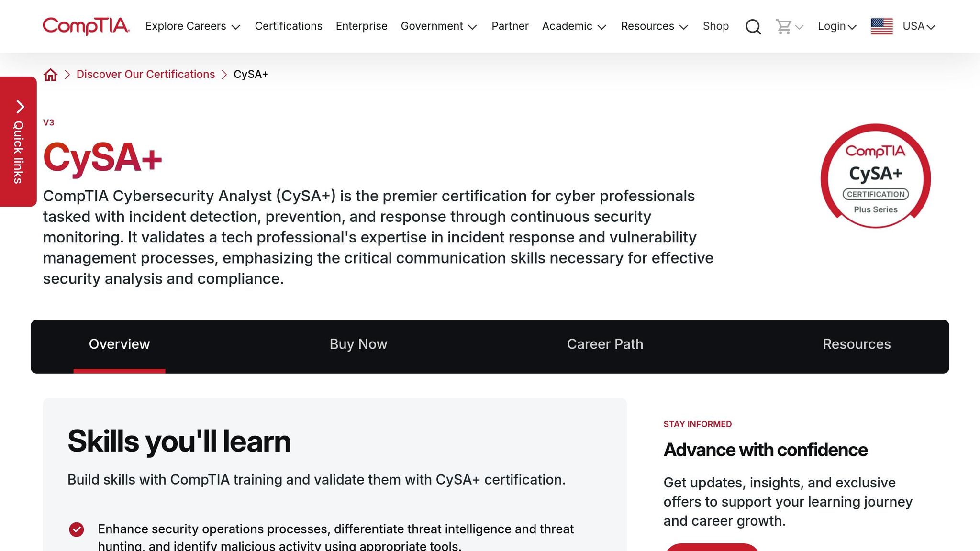The height and width of the screenshot is (551, 980).
Task: Click the red checkmark beside the skills item
Action: (x=77, y=529)
